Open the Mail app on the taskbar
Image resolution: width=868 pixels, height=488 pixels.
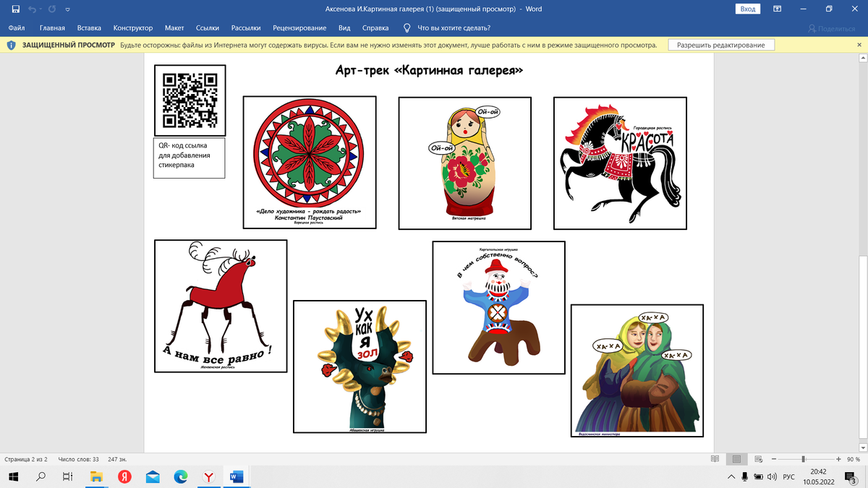(x=153, y=476)
